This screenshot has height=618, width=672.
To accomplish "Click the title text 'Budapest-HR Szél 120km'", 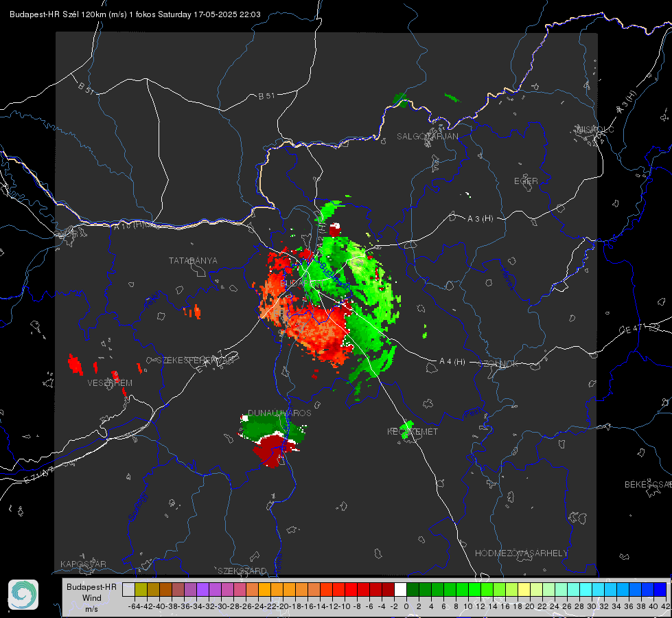I will tap(58, 14).
